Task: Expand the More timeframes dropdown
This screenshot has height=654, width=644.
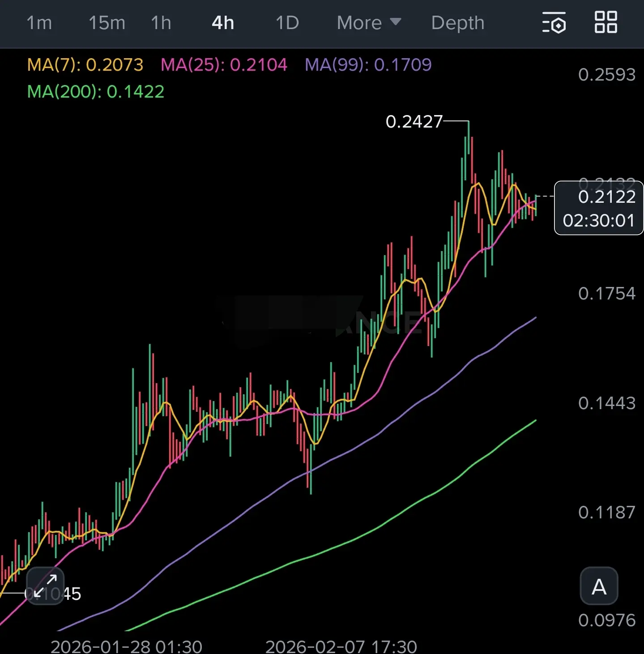Action: tap(369, 23)
